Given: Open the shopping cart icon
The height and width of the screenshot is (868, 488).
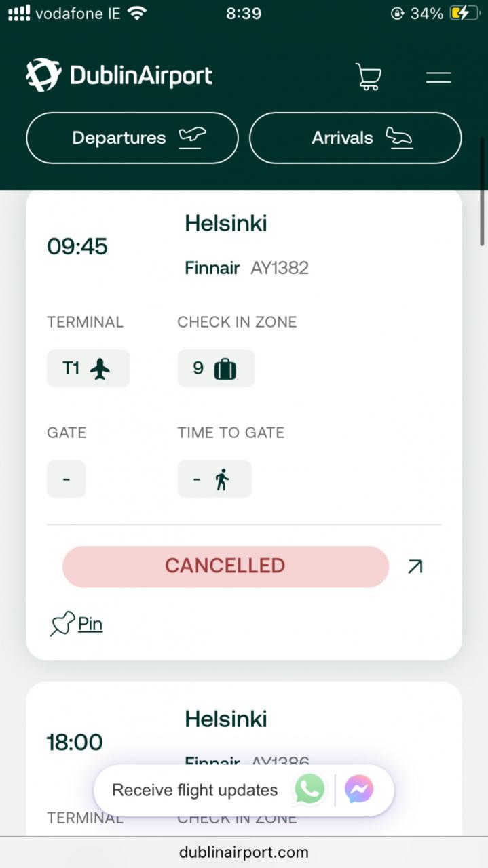Looking at the screenshot, I should [x=368, y=77].
